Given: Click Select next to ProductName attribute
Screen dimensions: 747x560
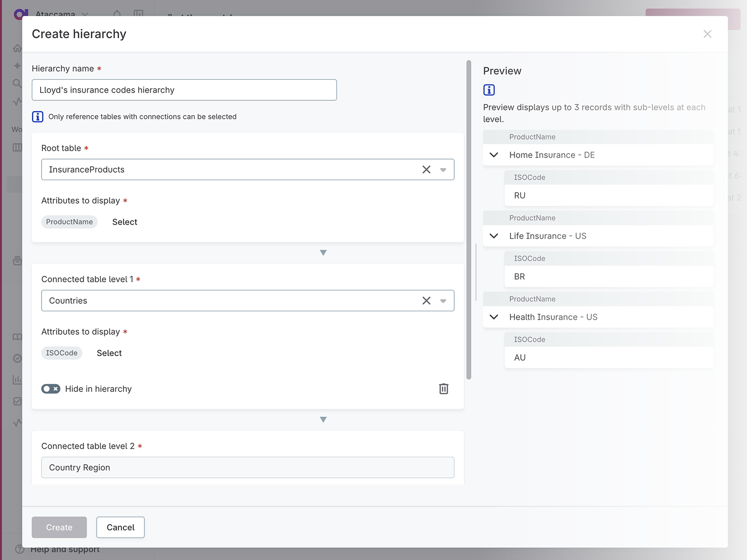Looking at the screenshot, I should [125, 222].
